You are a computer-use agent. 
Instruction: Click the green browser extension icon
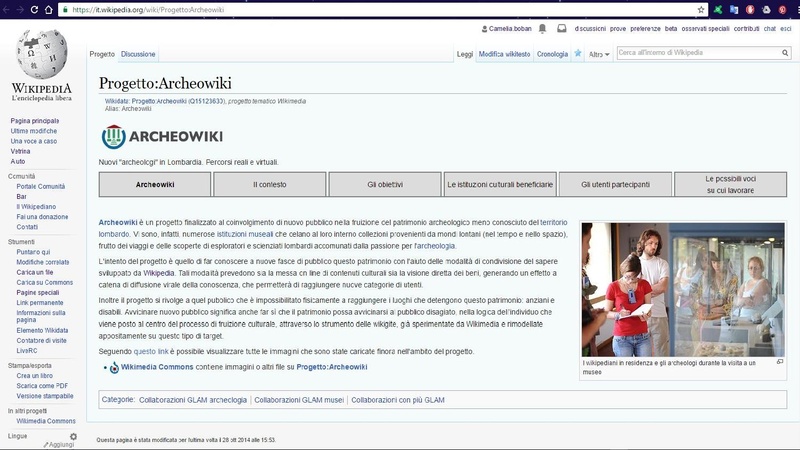pos(718,9)
